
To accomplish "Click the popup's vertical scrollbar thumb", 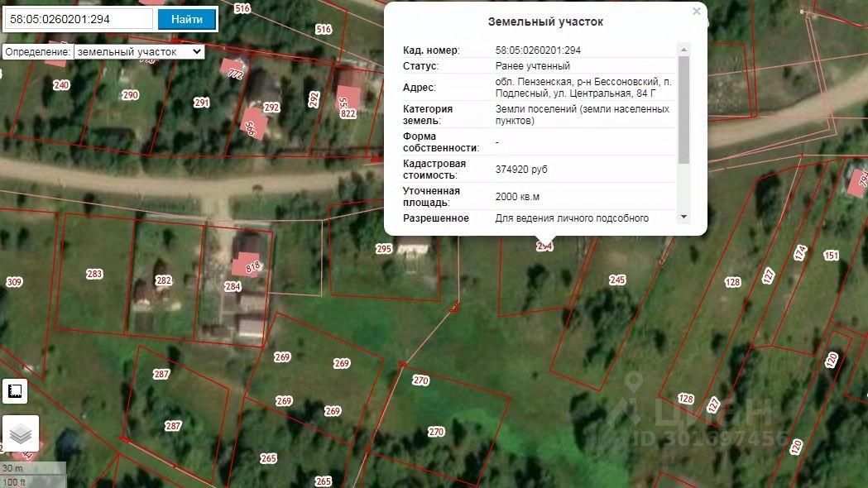I will 683,109.
